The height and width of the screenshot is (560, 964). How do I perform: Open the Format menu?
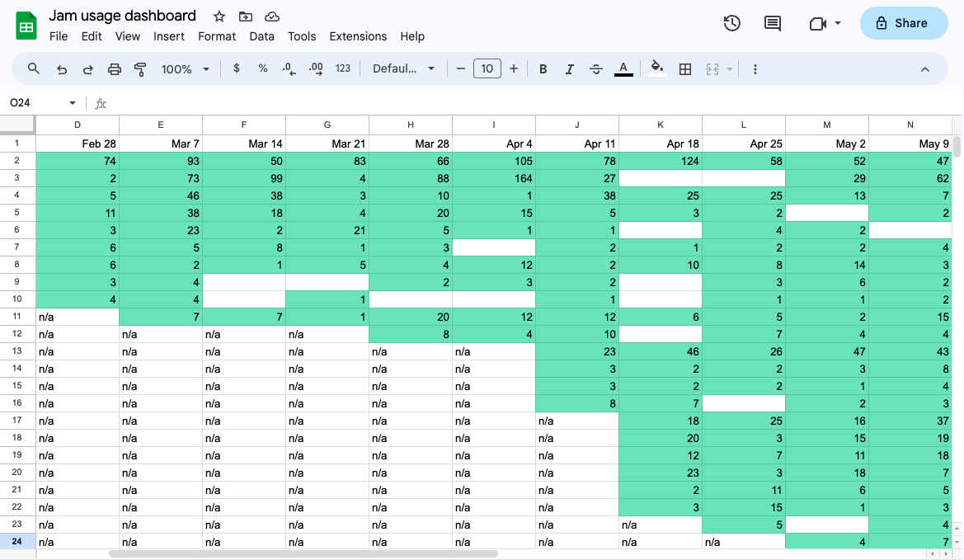[217, 36]
